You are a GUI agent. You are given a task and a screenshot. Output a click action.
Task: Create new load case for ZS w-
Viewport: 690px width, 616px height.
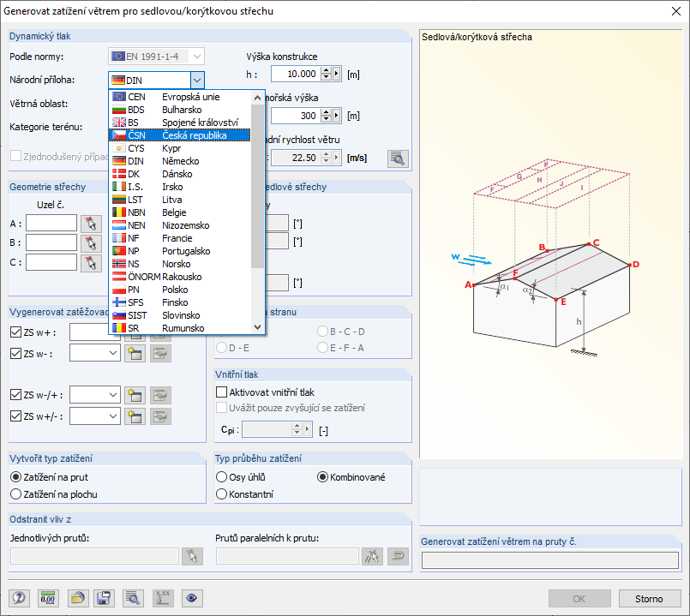(135, 353)
